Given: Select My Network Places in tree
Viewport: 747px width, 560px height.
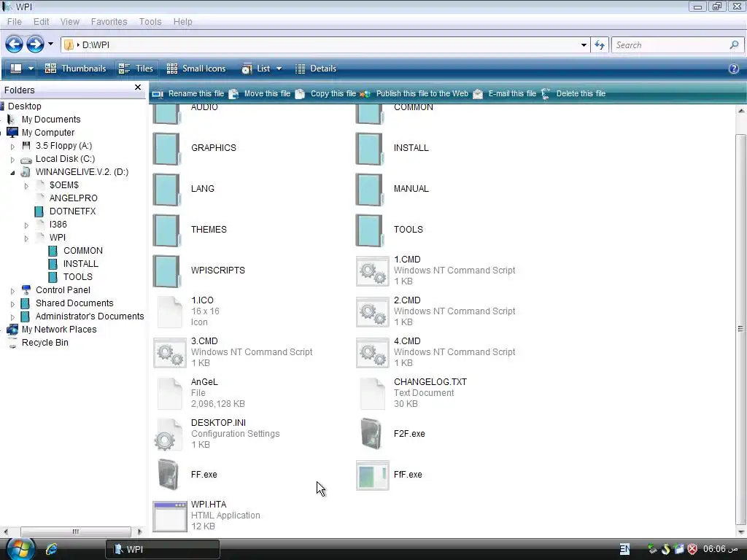Looking at the screenshot, I should pos(59,329).
